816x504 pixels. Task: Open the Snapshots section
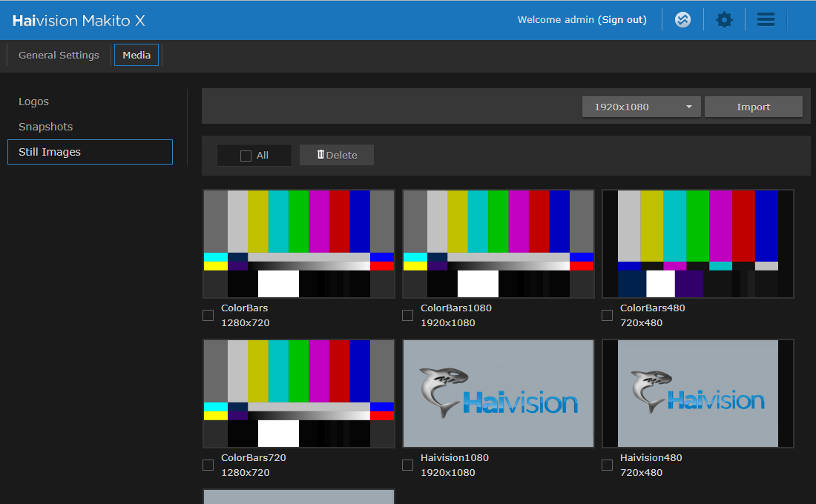tap(45, 127)
